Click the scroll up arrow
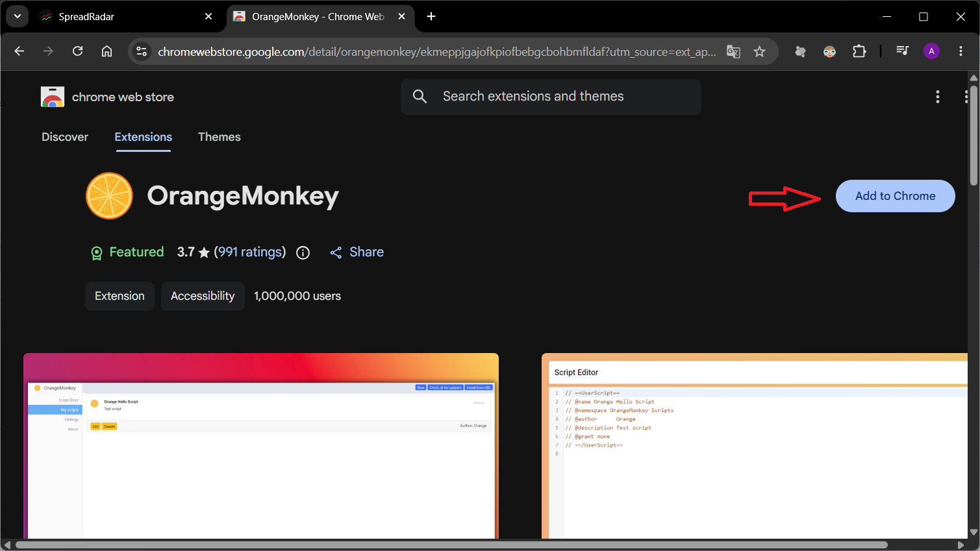Viewport: 980px width, 551px height. pos(974,78)
